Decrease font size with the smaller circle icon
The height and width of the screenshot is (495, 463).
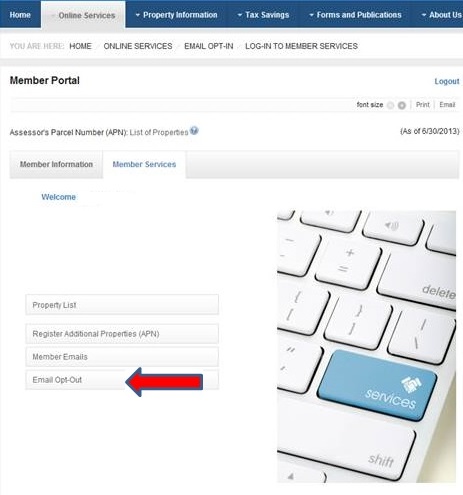click(390, 105)
